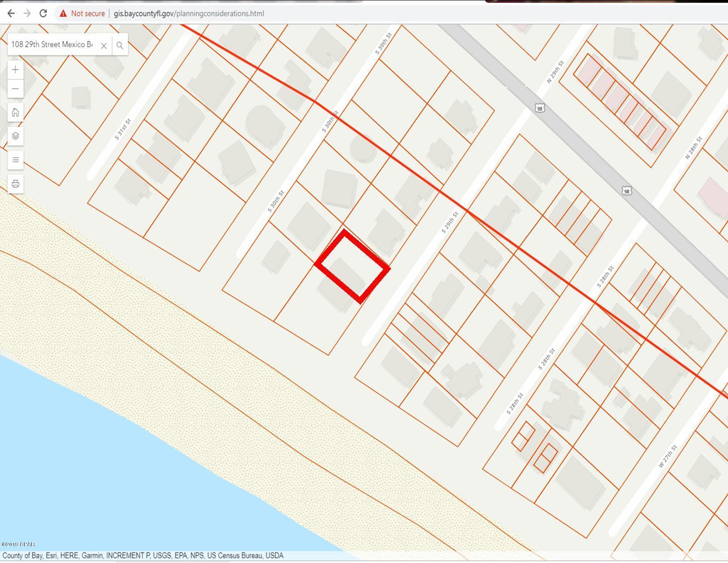Reload the GIS map page
The height and width of the screenshot is (563, 728).
tap(43, 13)
